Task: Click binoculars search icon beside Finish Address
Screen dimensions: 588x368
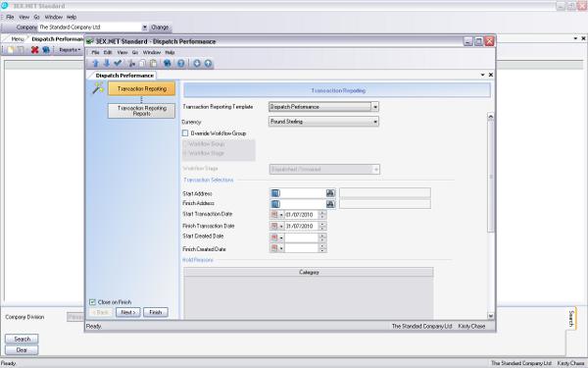Action: tap(330, 204)
